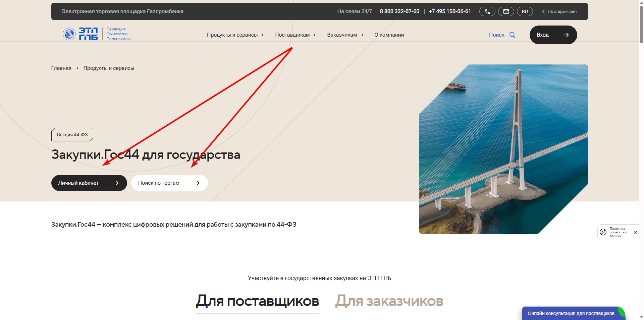The height and width of the screenshot is (320, 644).
Task: Click the 'Поиск' search link
Action: [496, 35]
